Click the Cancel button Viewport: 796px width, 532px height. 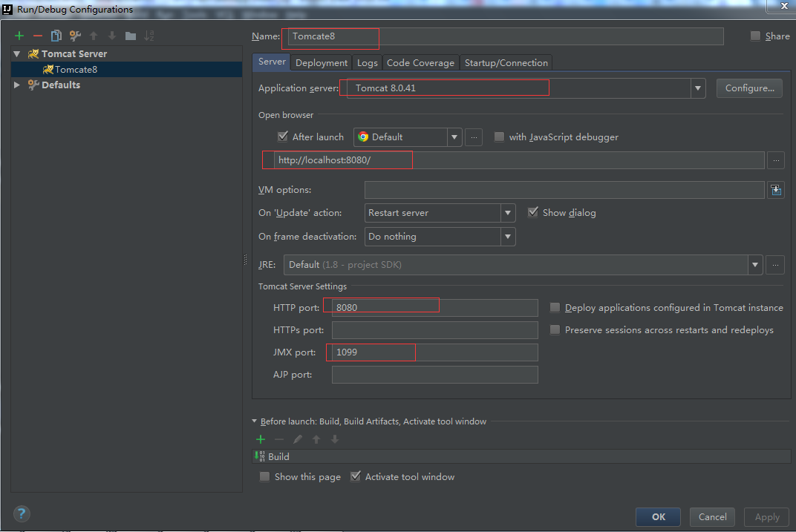point(712,516)
